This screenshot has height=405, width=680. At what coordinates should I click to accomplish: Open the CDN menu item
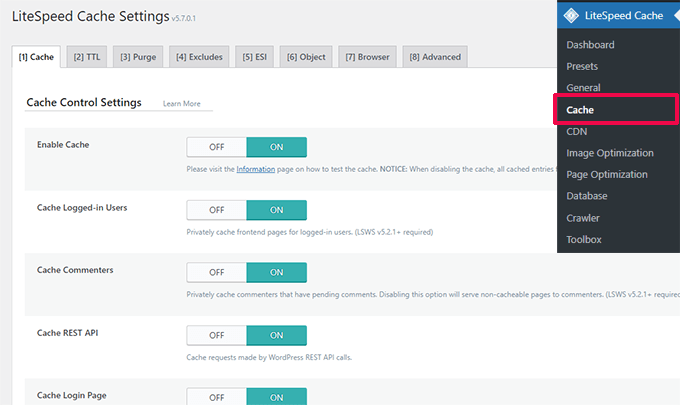tap(577, 131)
